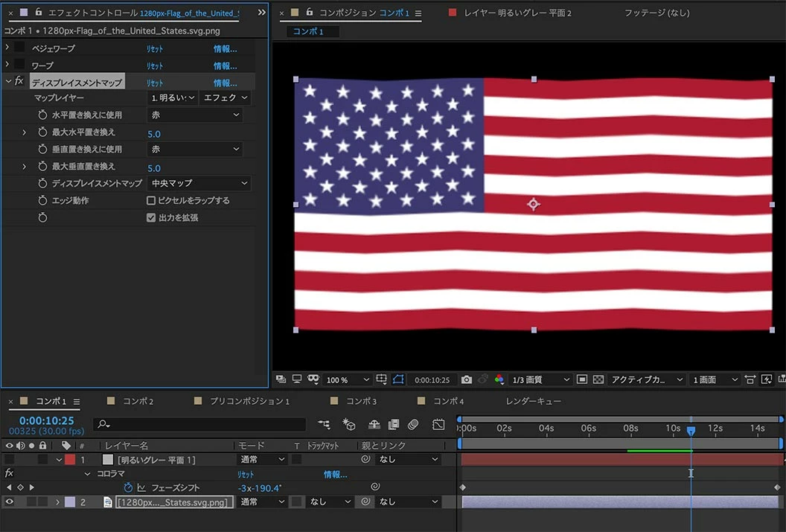Switch to プリコンポジション 1 tab
Screen dimensions: 786x532
click(x=249, y=401)
